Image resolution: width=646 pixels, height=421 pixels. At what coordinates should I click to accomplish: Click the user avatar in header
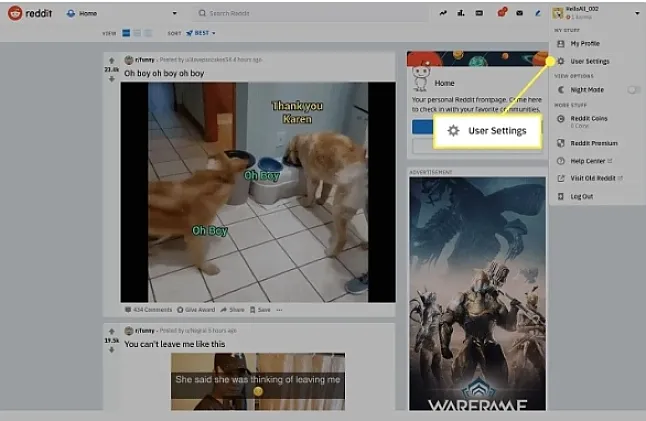558,13
